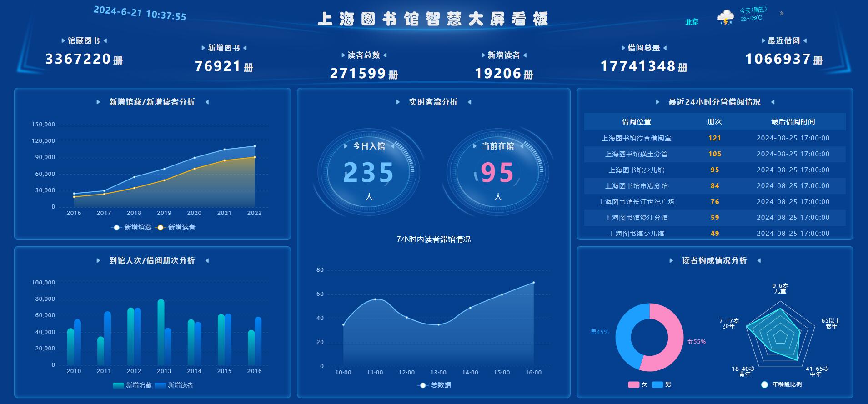Click the double chevron beside the weather forecast
Image resolution: width=868 pixels, height=404 pixels.
point(782,14)
